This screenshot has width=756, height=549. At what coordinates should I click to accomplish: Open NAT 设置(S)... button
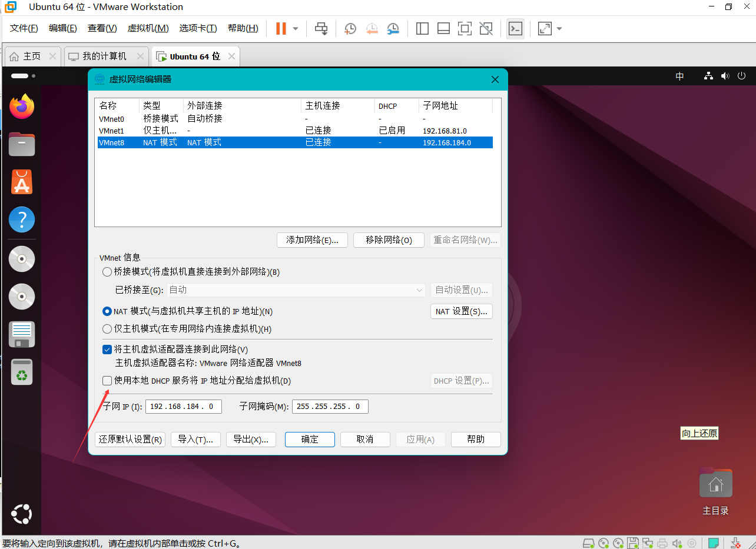click(x=462, y=311)
